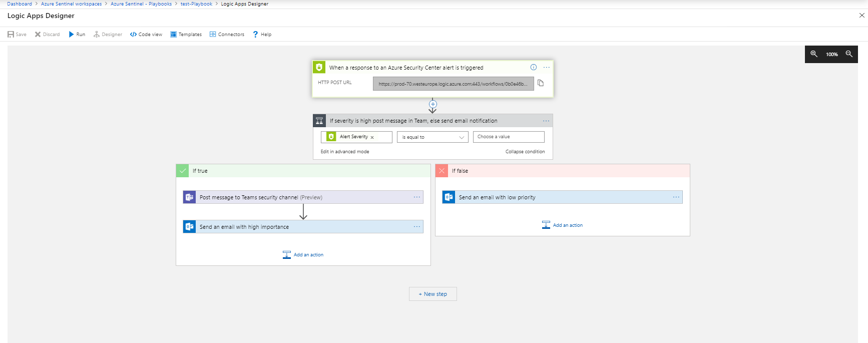Remove the Alert Severity token
This screenshot has height=343, width=868.
(x=372, y=137)
